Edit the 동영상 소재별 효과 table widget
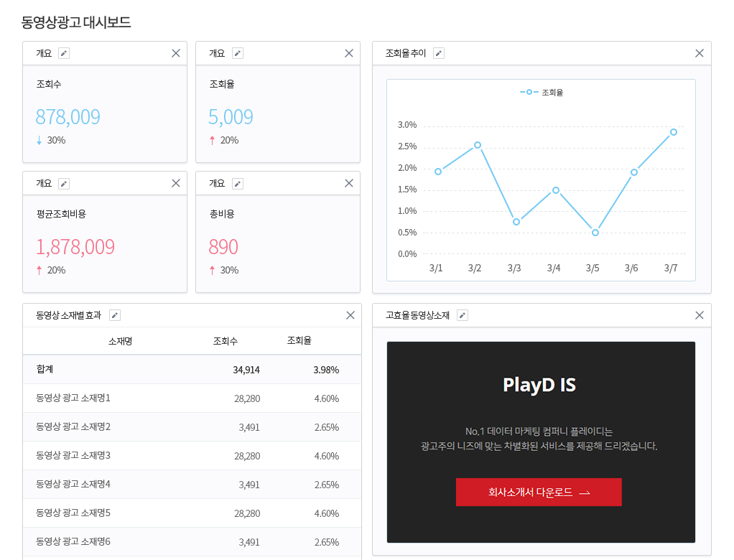 click(x=115, y=315)
